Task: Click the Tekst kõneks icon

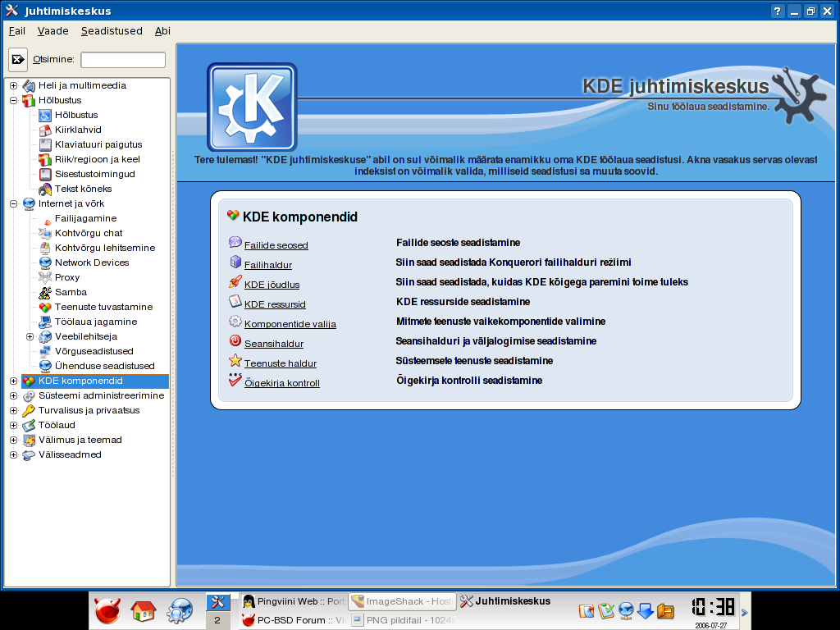Action: coord(46,189)
